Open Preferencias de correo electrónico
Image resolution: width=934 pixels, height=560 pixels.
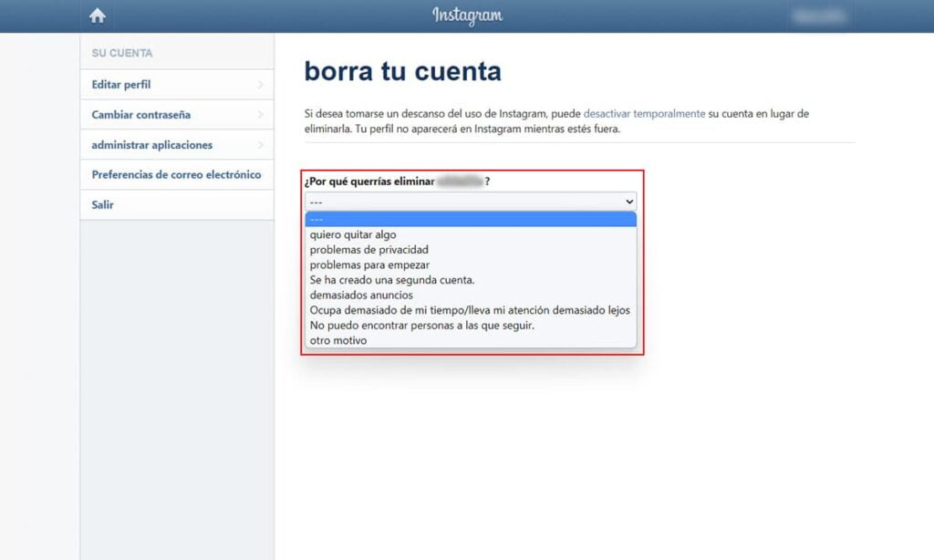[x=177, y=174]
